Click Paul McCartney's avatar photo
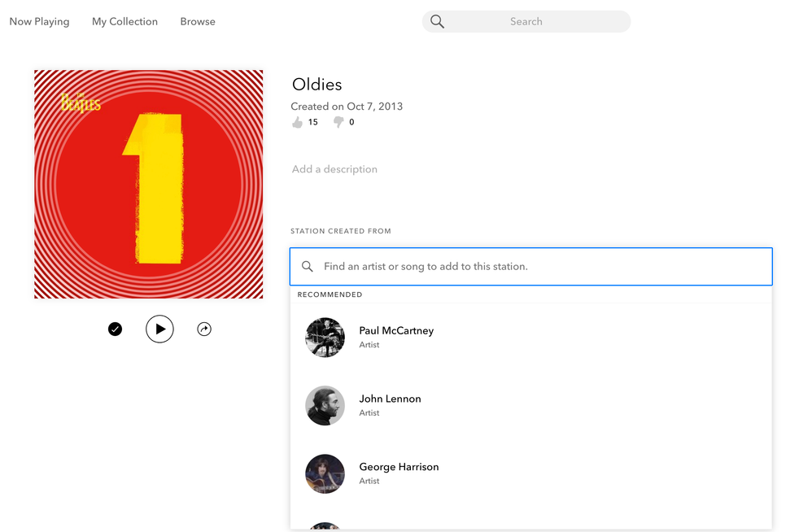This screenshot has height=532, width=812. point(325,338)
